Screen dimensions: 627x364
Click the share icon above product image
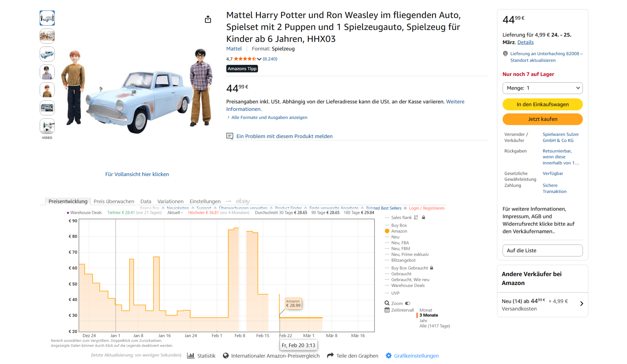(x=208, y=19)
